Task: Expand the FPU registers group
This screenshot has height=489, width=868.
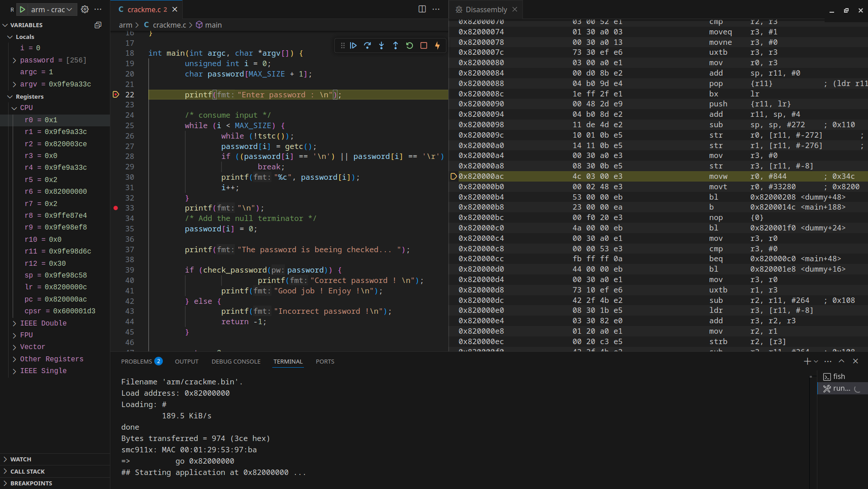Action: (14, 335)
